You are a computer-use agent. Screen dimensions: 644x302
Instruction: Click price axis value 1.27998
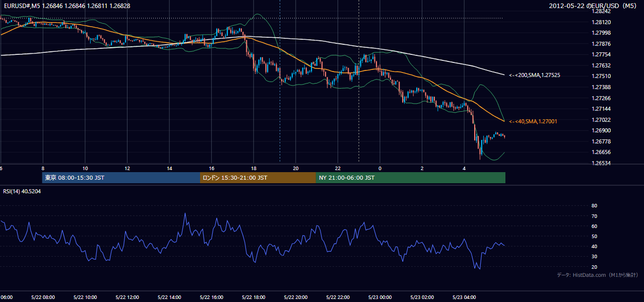pyautogui.click(x=601, y=33)
